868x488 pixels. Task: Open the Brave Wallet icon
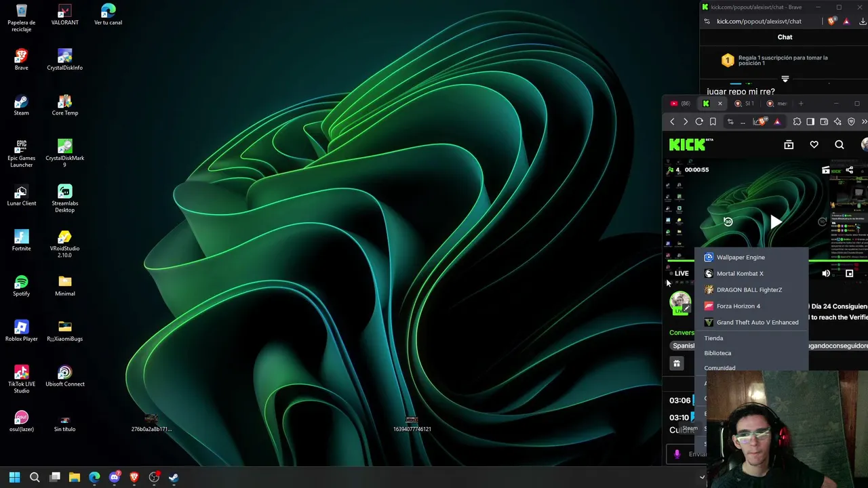coord(824,122)
